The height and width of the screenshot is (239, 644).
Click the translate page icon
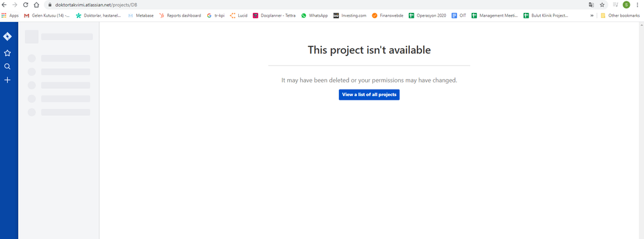click(x=591, y=5)
